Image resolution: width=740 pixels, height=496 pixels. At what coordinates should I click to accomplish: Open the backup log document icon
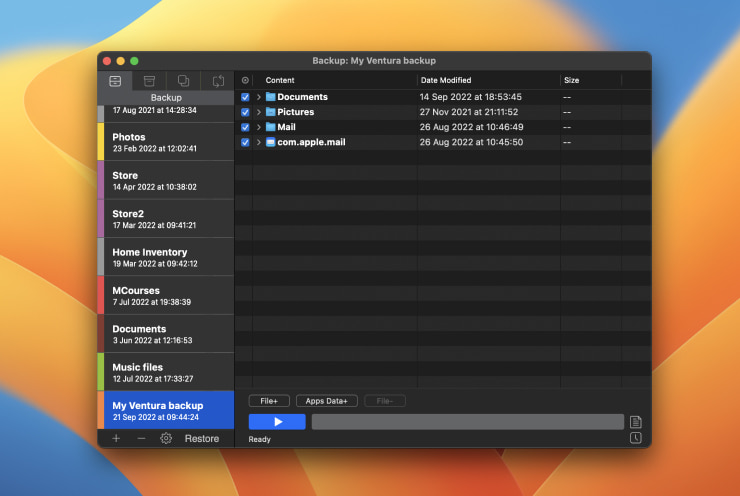(x=636, y=421)
